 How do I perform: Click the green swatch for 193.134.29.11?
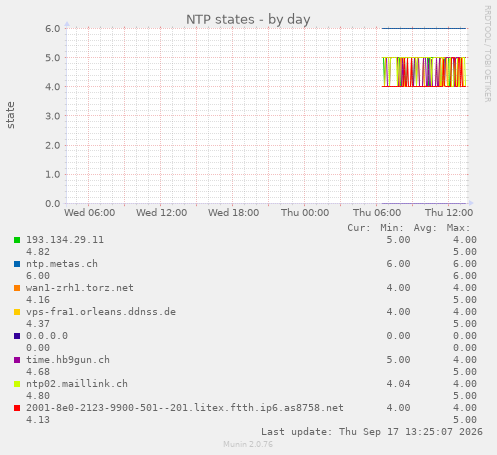point(17,240)
